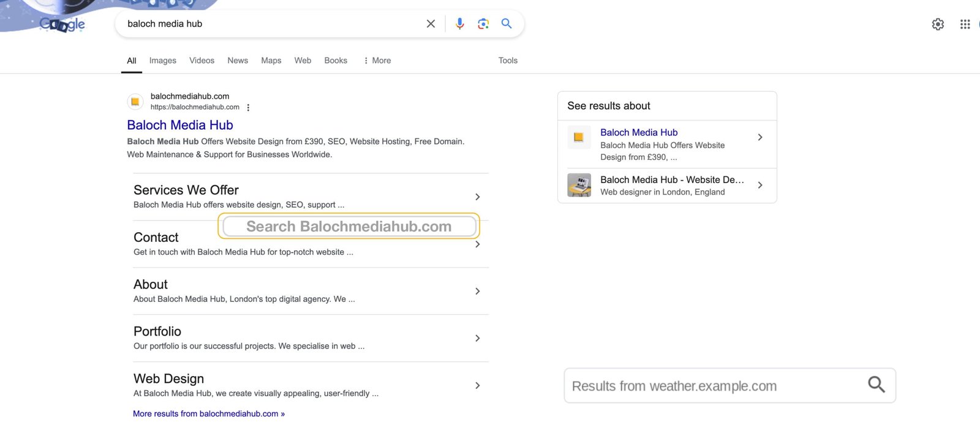
Task: Click the See results about heading
Action: 609,106
